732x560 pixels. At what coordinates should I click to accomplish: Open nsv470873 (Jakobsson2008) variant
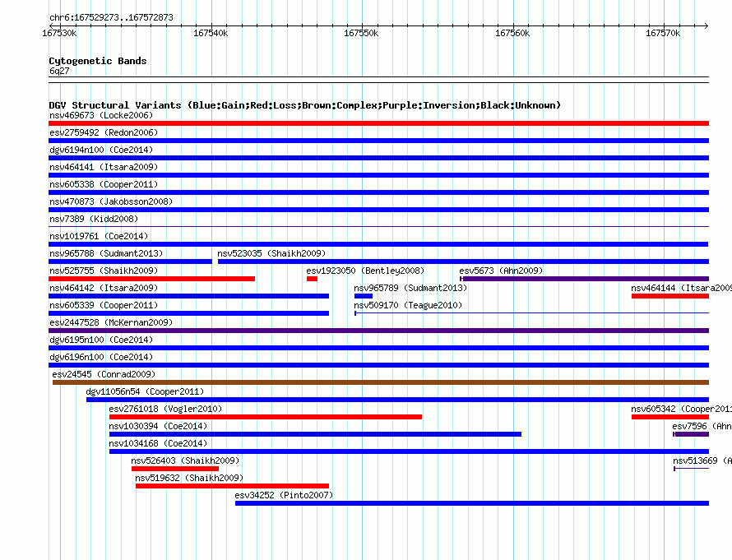click(x=111, y=201)
